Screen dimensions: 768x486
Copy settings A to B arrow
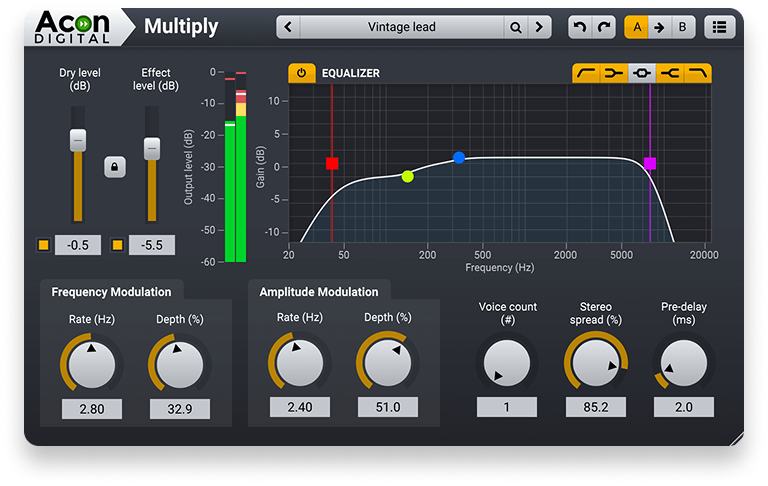pyautogui.click(x=659, y=27)
